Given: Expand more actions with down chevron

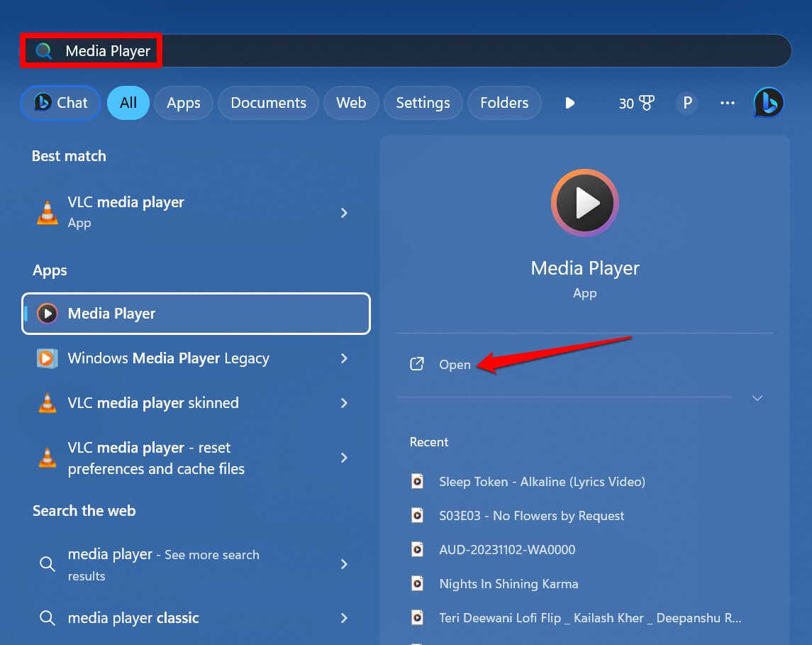Looking at the screenshot, I should [x=757, y=398].
